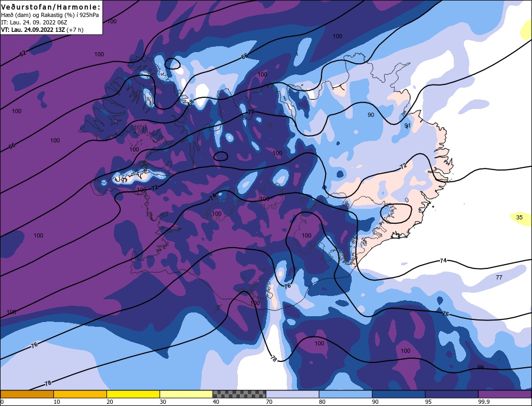Screen dimensions: 532x406
Task: Click the legend tick label "40"
Action: [x=216, y=402]
